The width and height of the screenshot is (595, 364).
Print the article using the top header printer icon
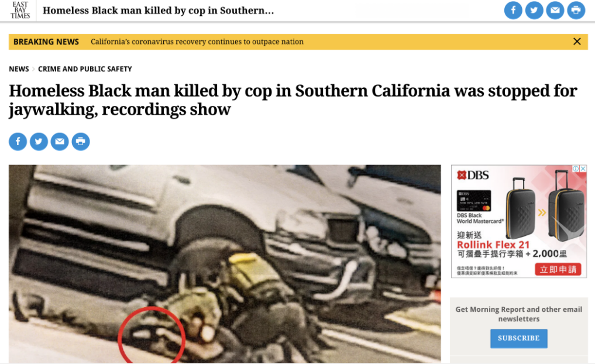pos(576,11)
